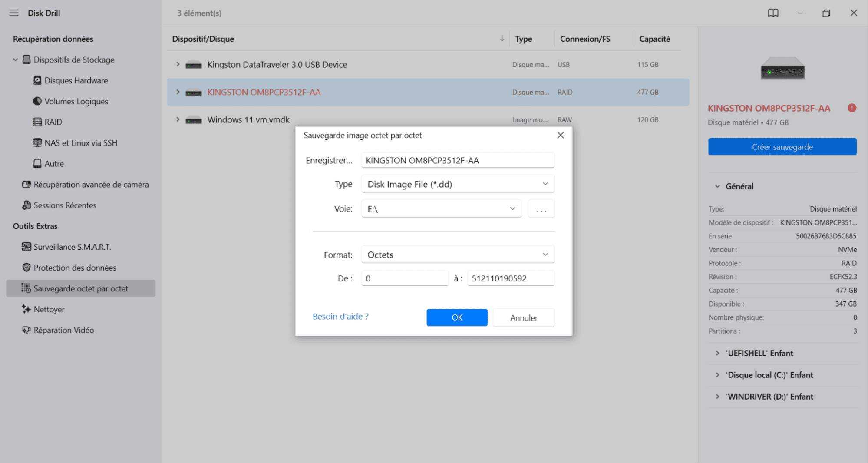
Task: Click the Type column header
Action: tap(523, 39)
